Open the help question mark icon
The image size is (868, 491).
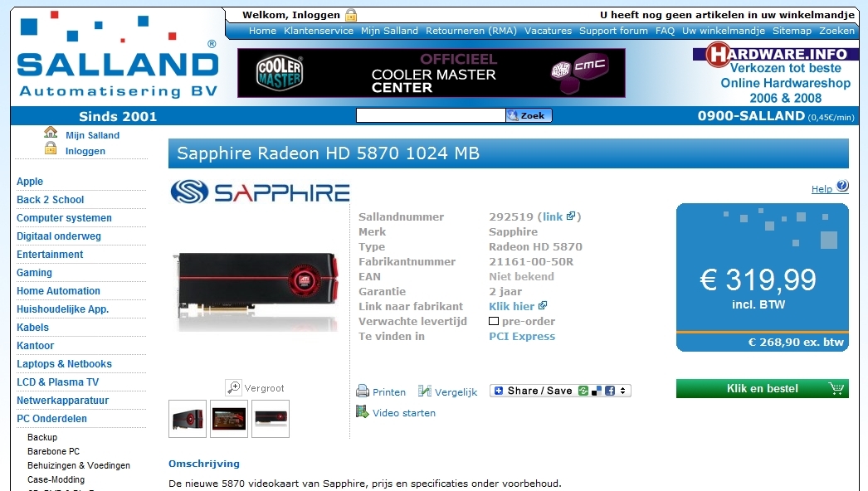tap(842, 186)
